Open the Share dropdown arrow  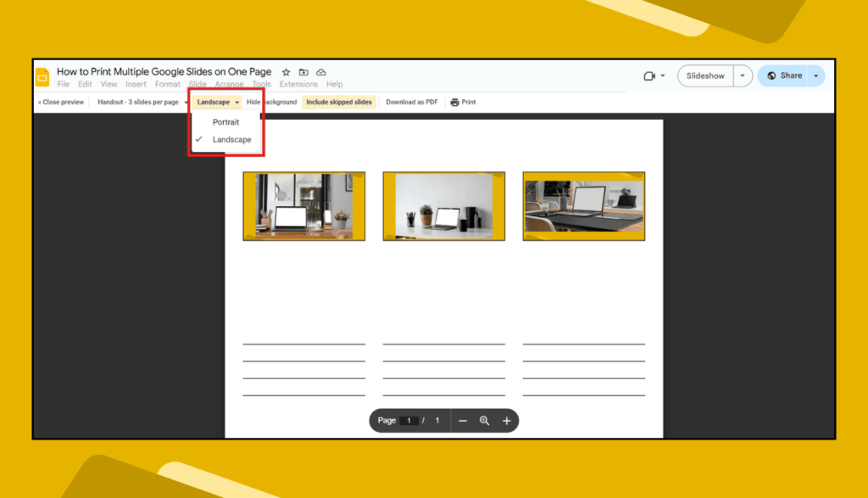815,76
